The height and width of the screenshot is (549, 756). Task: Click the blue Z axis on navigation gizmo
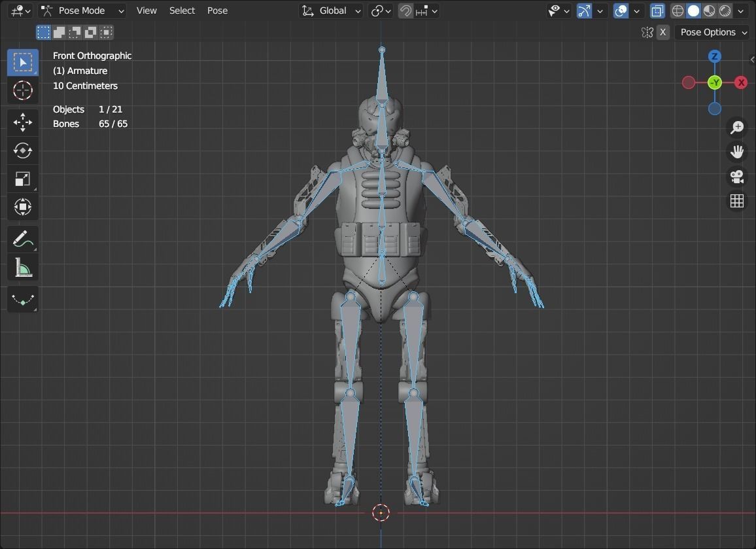coord(715,56)
